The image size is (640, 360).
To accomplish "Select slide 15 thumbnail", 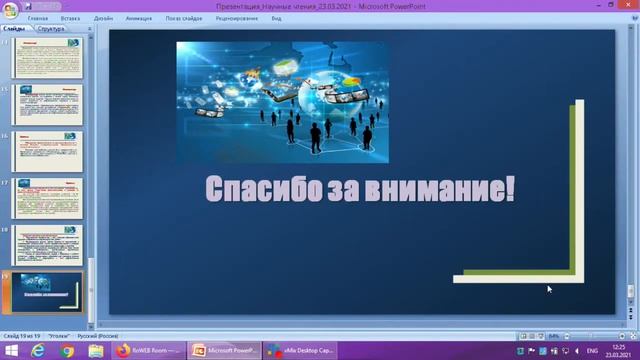I will pos(47,105).
